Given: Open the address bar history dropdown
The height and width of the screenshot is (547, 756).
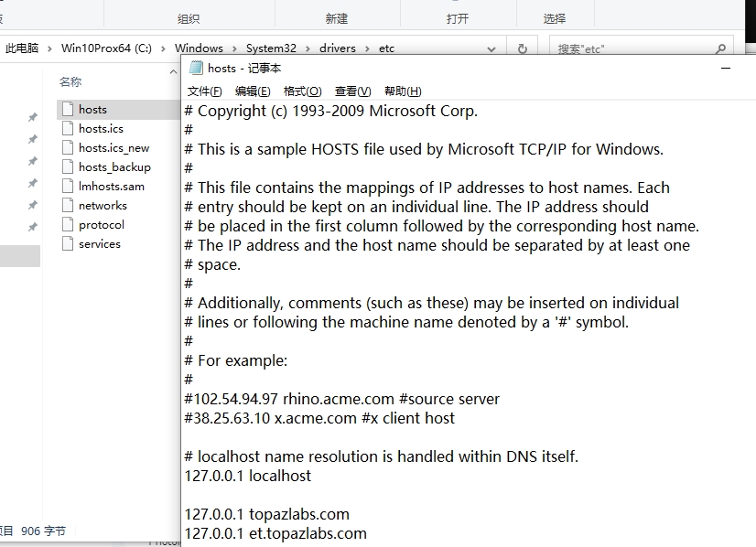Looking at the screenshot, I should click(x=491, y=49).
